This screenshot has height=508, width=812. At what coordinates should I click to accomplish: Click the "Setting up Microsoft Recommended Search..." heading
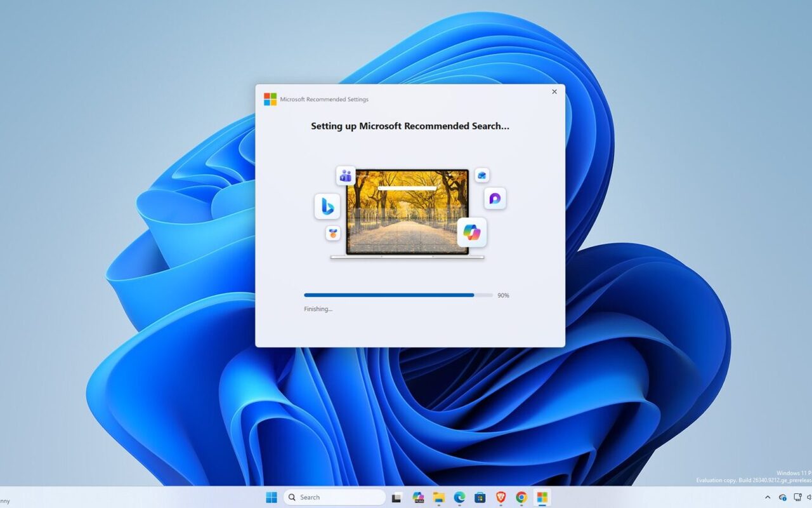[410, 126]
